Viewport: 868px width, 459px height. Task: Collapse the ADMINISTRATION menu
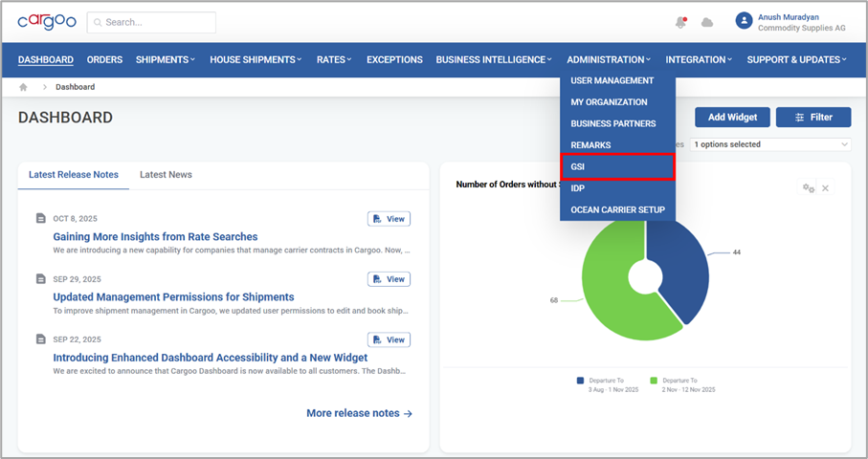tap(609, 59)
